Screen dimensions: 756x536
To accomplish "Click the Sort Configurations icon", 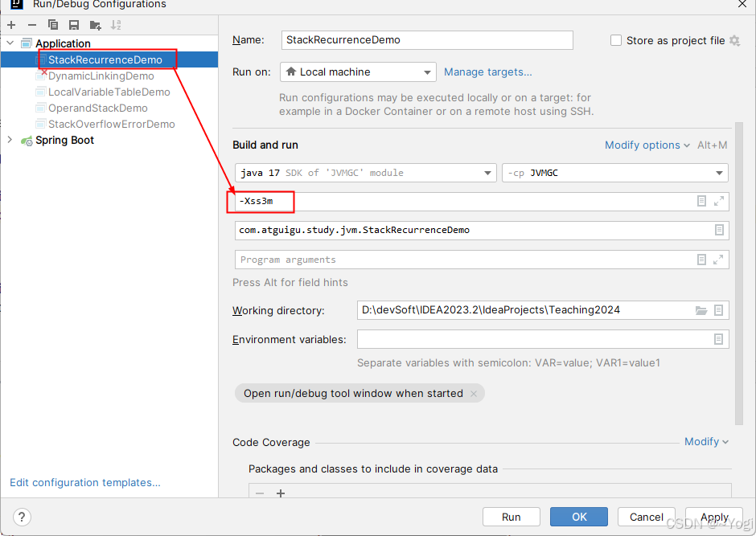I will coord(116,25).
